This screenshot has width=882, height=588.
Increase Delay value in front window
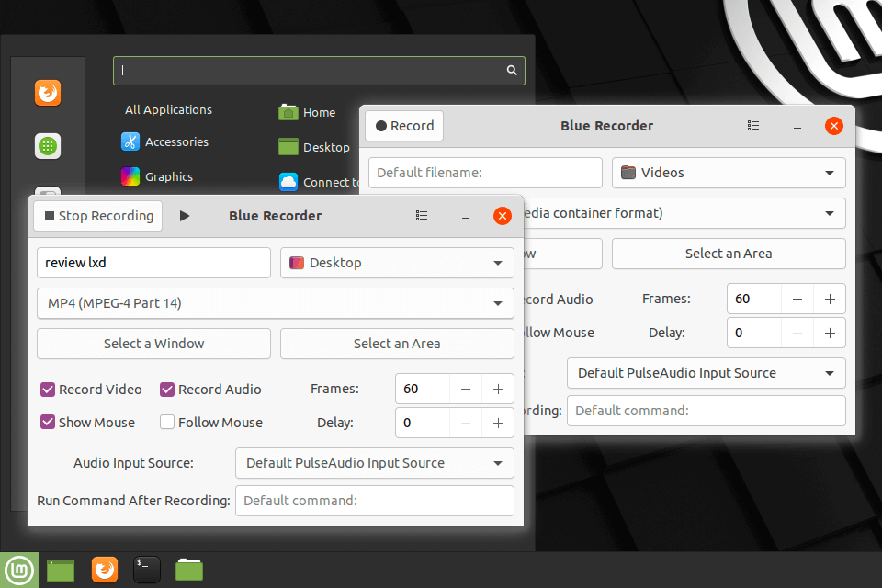pos(498,424)
